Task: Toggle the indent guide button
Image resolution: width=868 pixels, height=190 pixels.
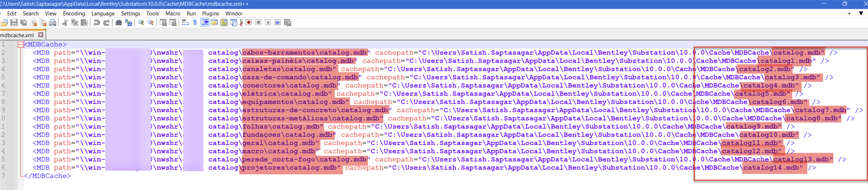Action: tap(205, 23)
